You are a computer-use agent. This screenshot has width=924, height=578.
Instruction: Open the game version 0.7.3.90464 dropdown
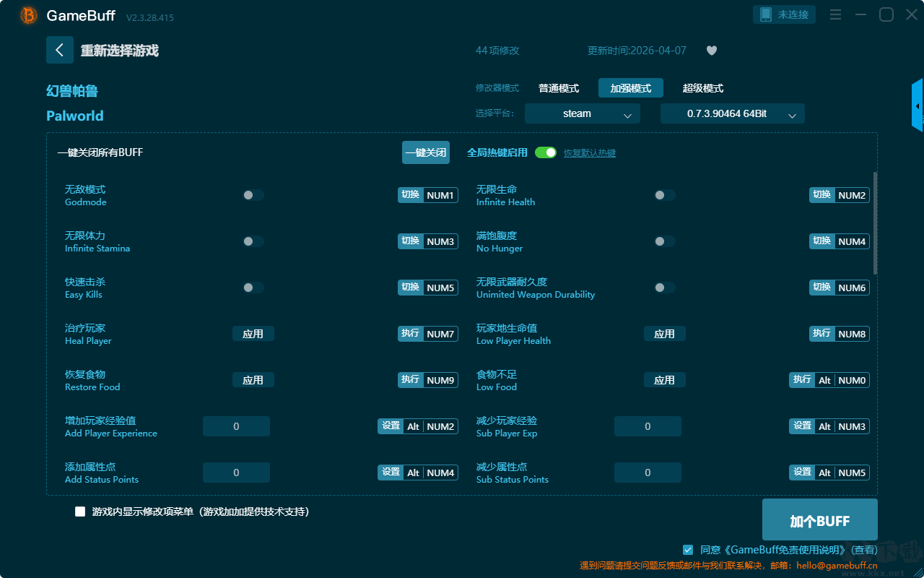coord(733,113)
